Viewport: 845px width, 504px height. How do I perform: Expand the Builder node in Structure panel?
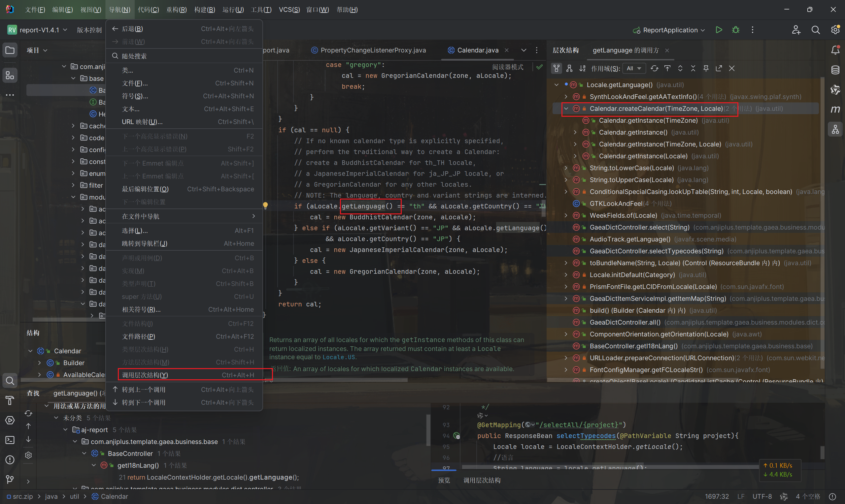pyautogui.click(x=40, y=363)
